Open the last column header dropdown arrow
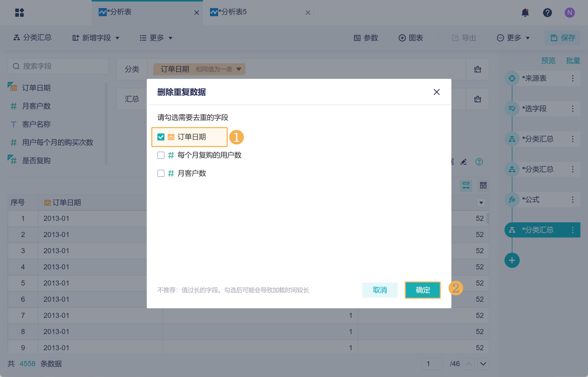This screenshot has height=377, width=588. pyautogui.click(x=481, y=203)
